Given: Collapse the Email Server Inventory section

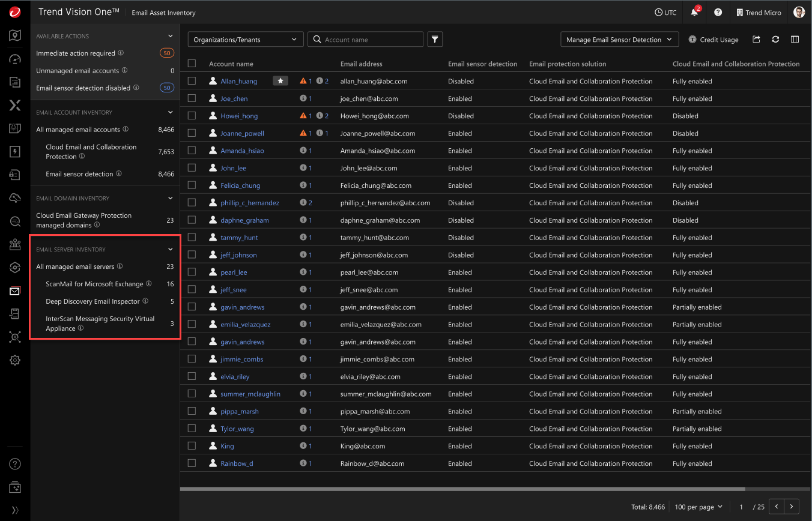Looking at the screenshot, I should point(170,249).
